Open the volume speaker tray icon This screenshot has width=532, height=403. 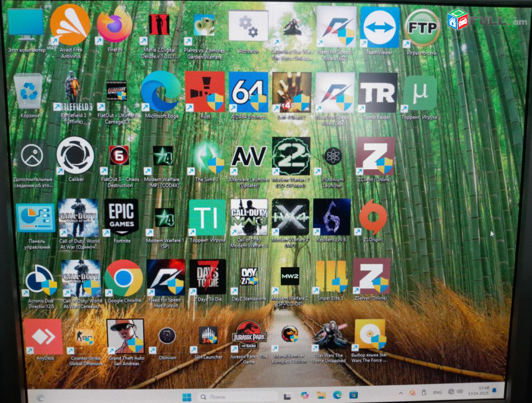coord(459,391)
